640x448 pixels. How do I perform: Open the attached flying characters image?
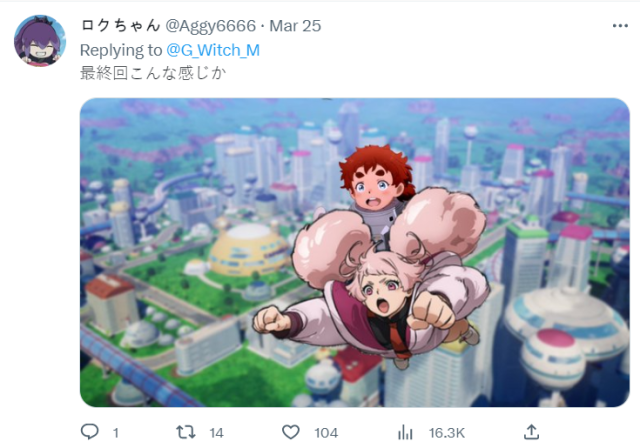(354, 252)
